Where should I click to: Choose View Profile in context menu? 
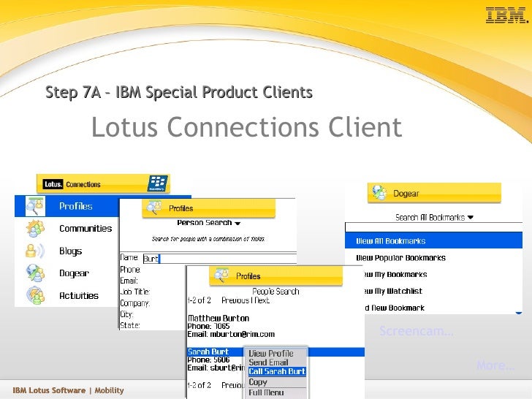(270, 353)
